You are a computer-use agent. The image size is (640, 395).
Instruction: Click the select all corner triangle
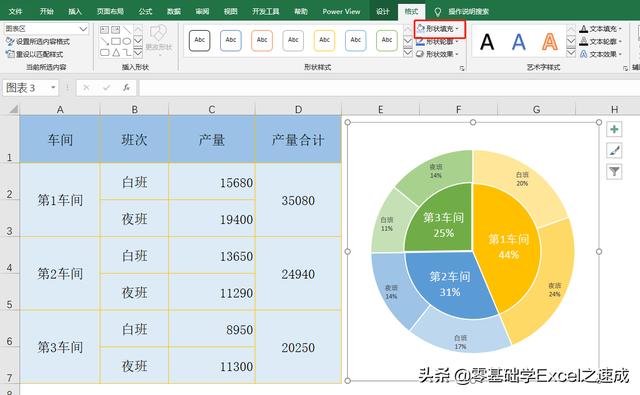(x=13, y=109)
